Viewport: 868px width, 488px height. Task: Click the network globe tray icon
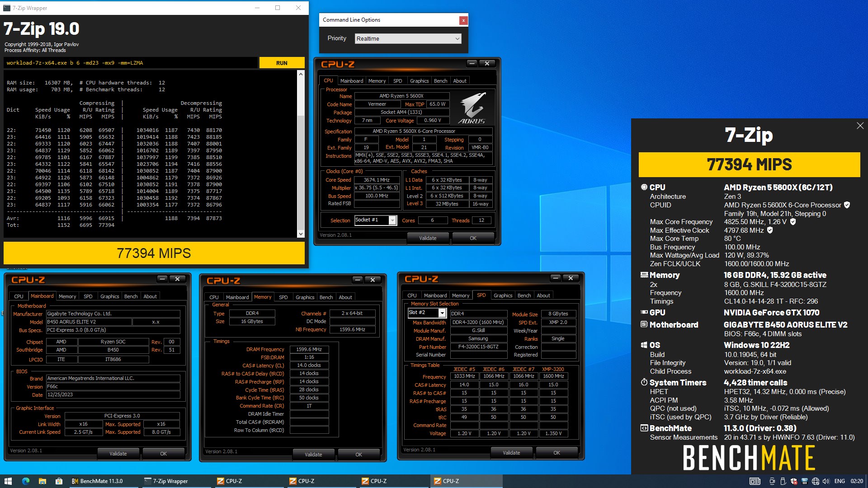[815, 481]
